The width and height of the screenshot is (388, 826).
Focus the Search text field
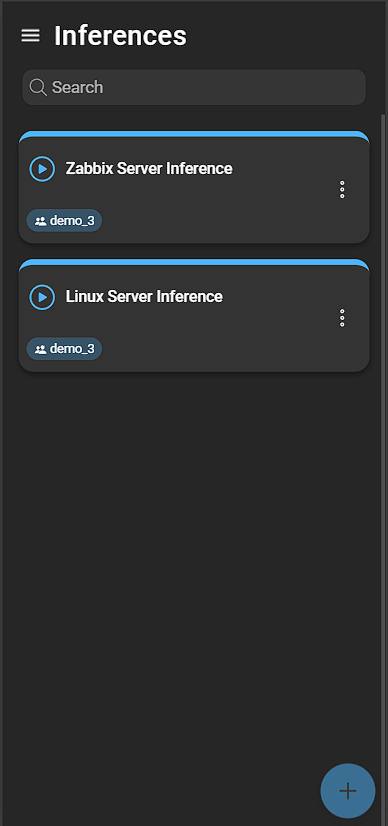coord(194,87)
